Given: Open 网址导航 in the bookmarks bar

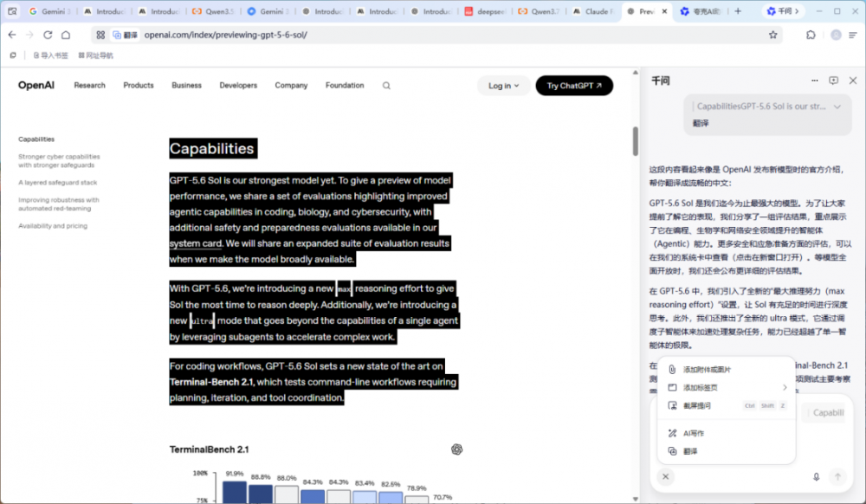Looking at the screenshot, I should pos(95,55).
